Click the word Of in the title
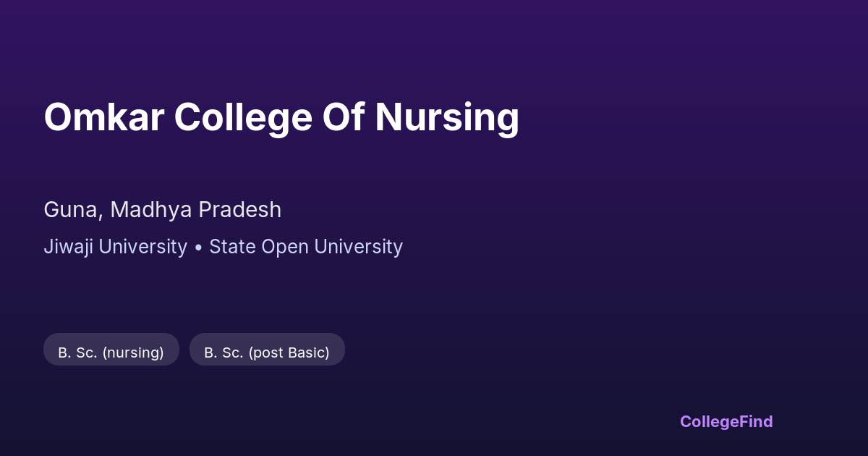868x456 pixels. point(344,117)
